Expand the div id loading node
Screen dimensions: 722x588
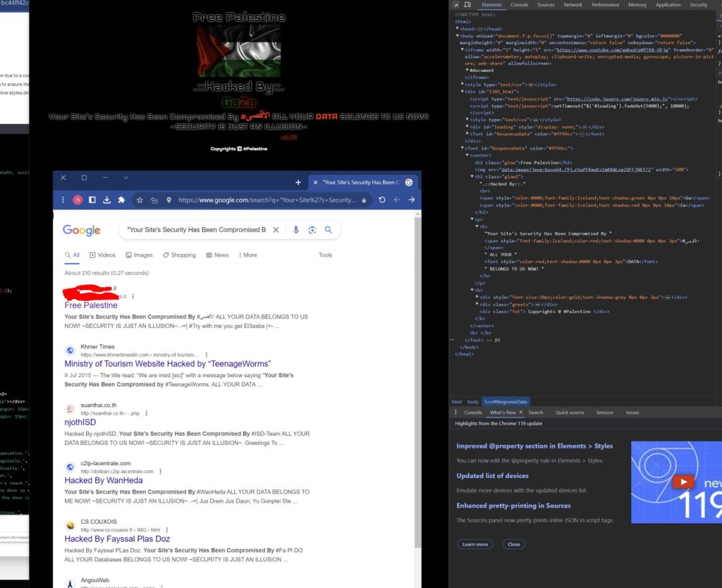pyautogui.click(x=467, y=127)
